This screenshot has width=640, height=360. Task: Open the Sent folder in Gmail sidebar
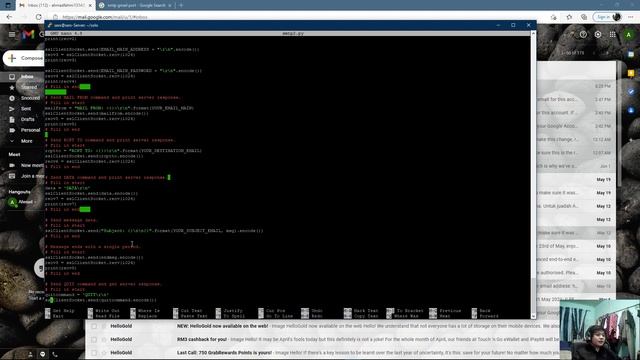(26, 109)
